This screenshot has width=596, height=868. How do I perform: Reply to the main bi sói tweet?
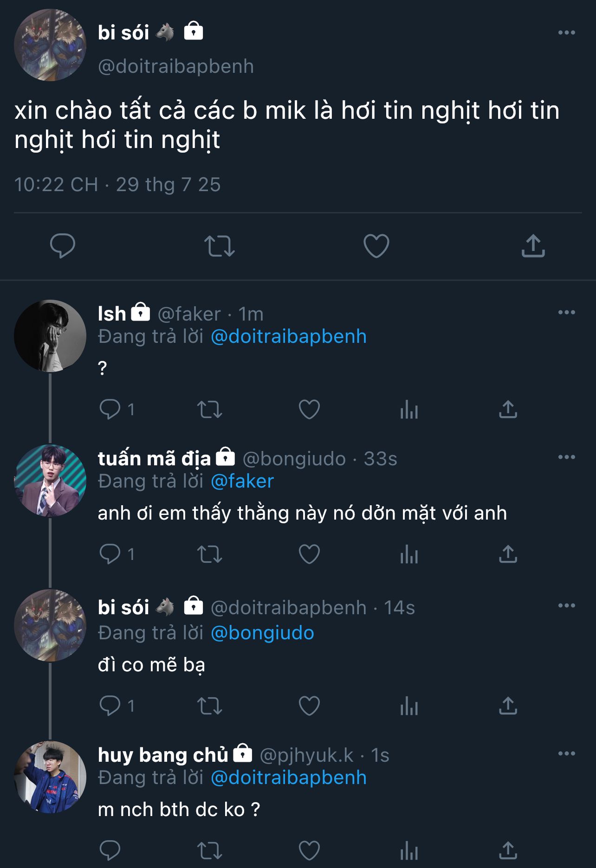[x=62, y=245]
